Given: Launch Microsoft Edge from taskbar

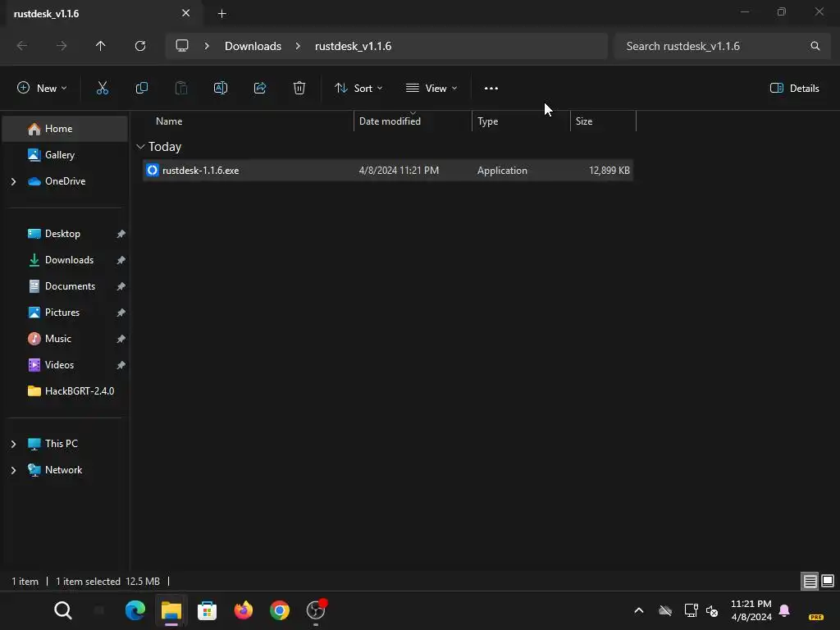Looking at the screenshot, I should (x=135, y=610).
